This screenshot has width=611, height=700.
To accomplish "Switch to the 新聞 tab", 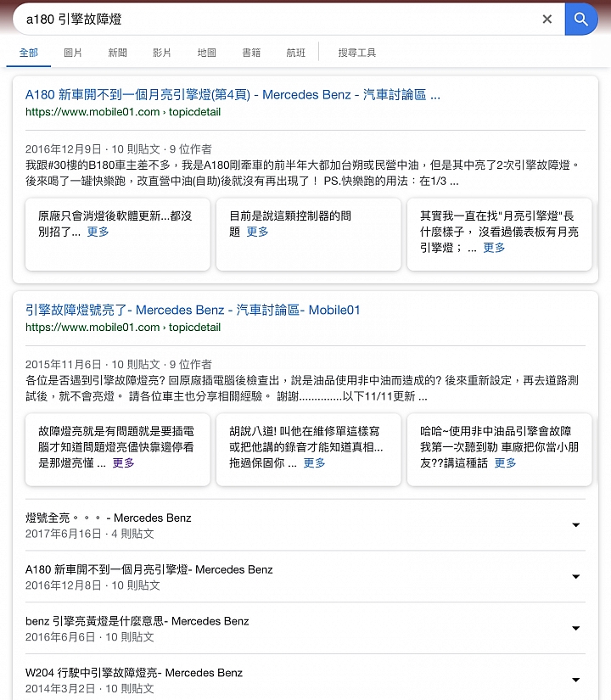I will coord(117,53).
